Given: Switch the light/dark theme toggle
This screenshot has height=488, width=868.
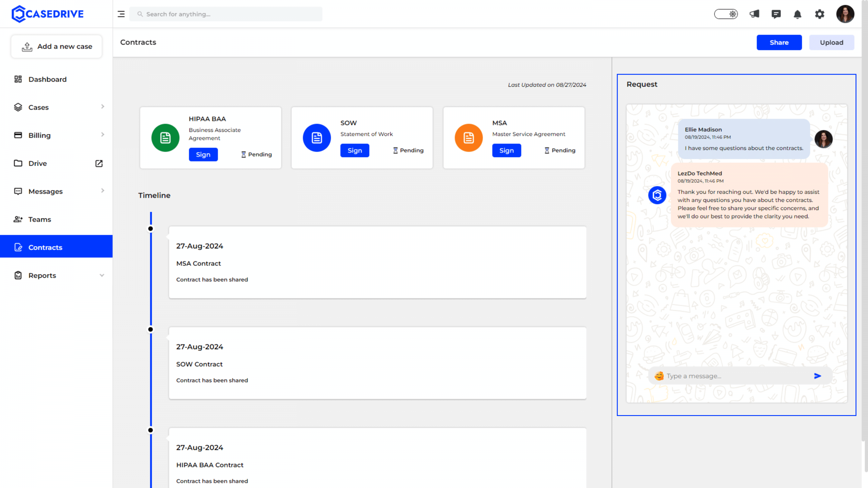Looking at the screenshot, I should (726, 14).
